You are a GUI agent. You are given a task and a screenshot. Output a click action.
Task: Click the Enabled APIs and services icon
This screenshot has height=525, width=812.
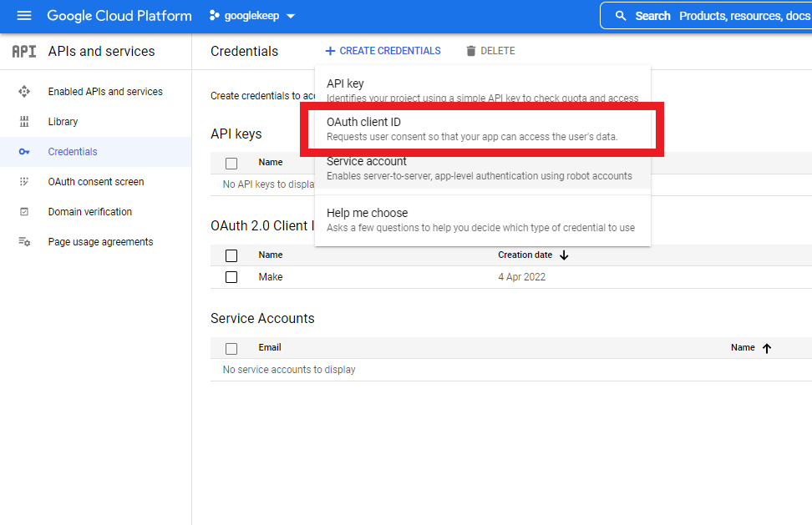(24, 92)
